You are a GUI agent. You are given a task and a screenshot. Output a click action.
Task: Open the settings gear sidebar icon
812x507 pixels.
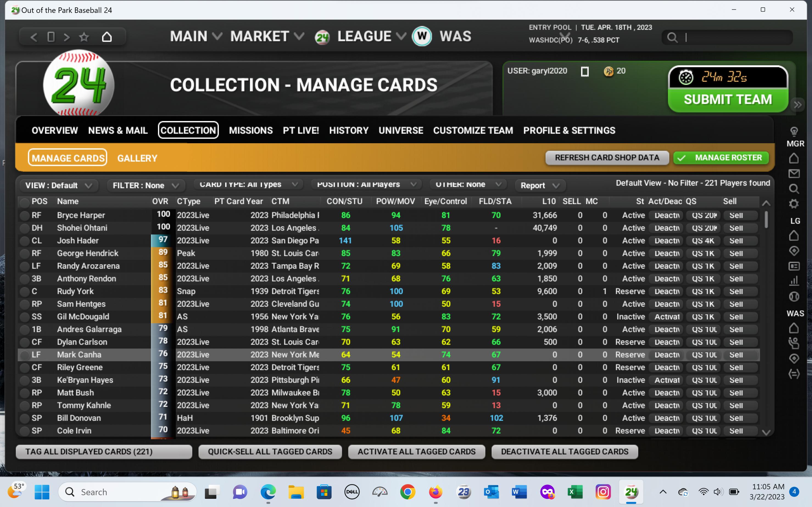[x=794, y=204]
